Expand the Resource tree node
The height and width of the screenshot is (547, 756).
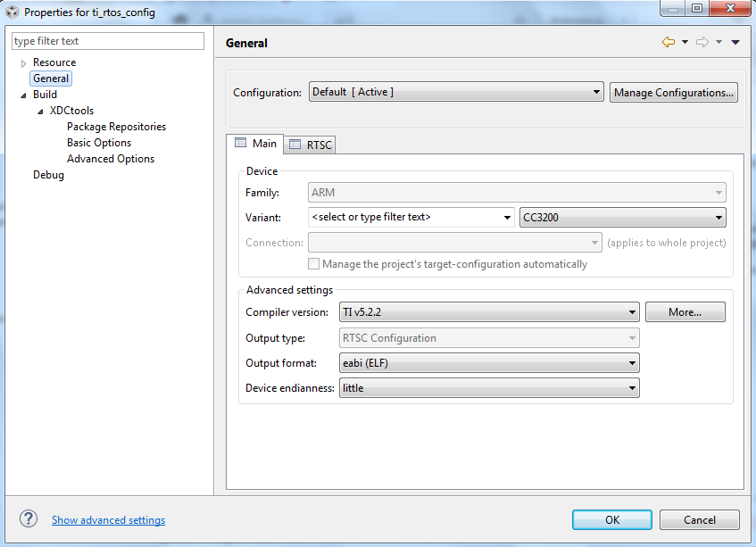(x=24, y=63)
